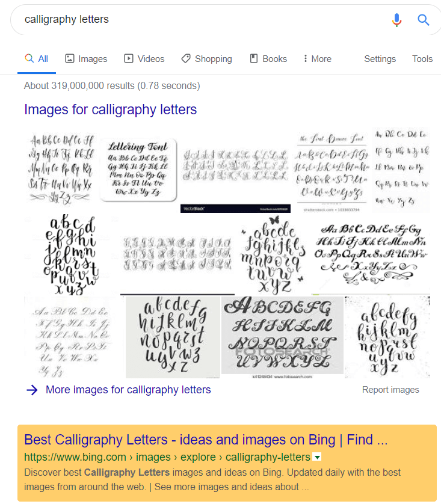Expand the Bing result URL dropdown arrow
Screen dimensions: 441x504
point(317,457)
